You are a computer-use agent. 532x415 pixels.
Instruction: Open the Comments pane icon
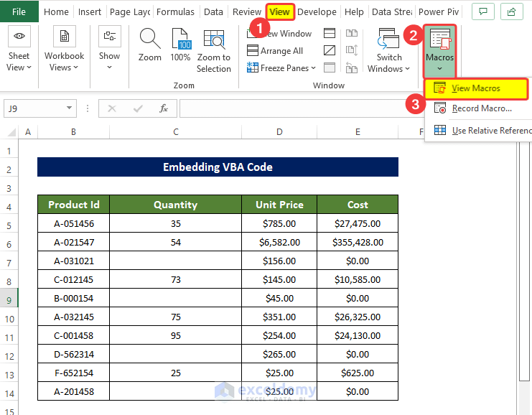tap(482, 12)
